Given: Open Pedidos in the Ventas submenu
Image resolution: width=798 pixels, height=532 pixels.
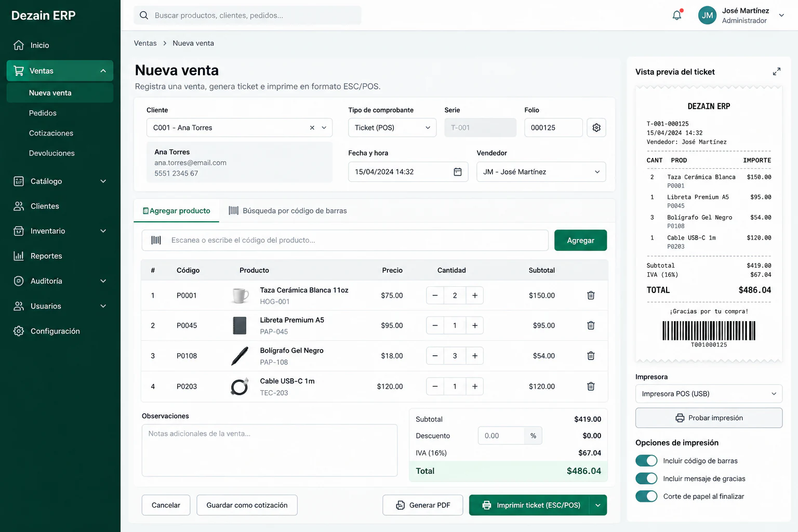Looking at the screenshot, I should tap(43, 113).
